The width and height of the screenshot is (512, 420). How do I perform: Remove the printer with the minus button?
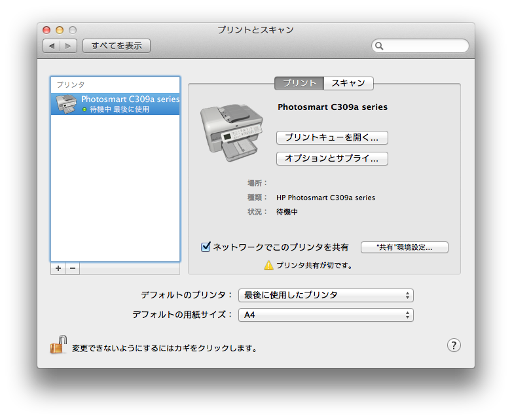point(73,268)
